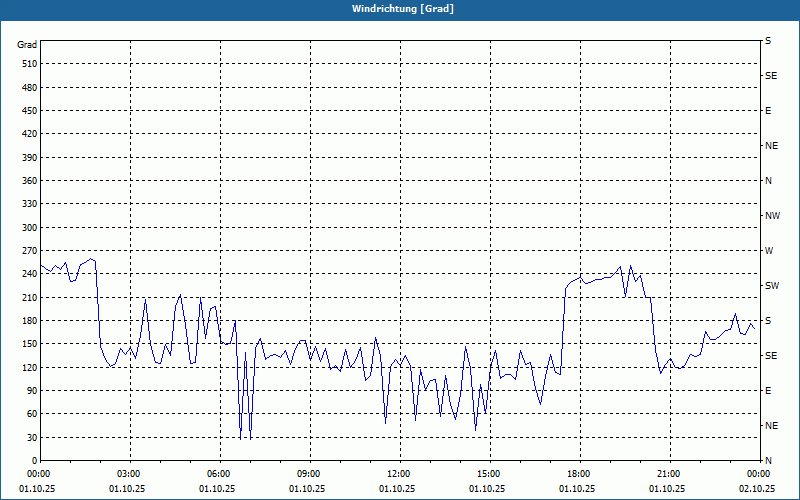Viewport: 800px width, 500px height.
Task: Choose the 01.10.25 date under 21:00
Action: (667, 489)
